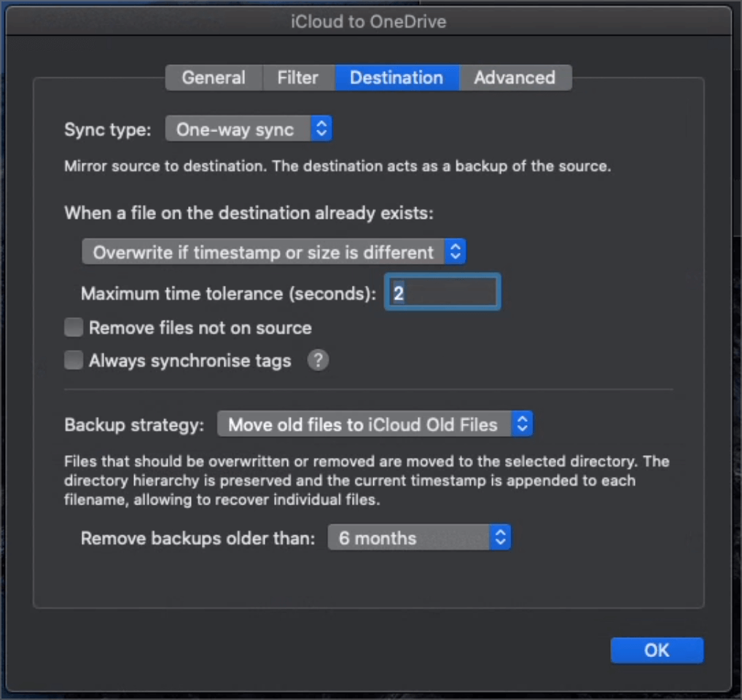
Task: Go to the Advanced tab
Action: pyautogui.click(x=515, y=77)
